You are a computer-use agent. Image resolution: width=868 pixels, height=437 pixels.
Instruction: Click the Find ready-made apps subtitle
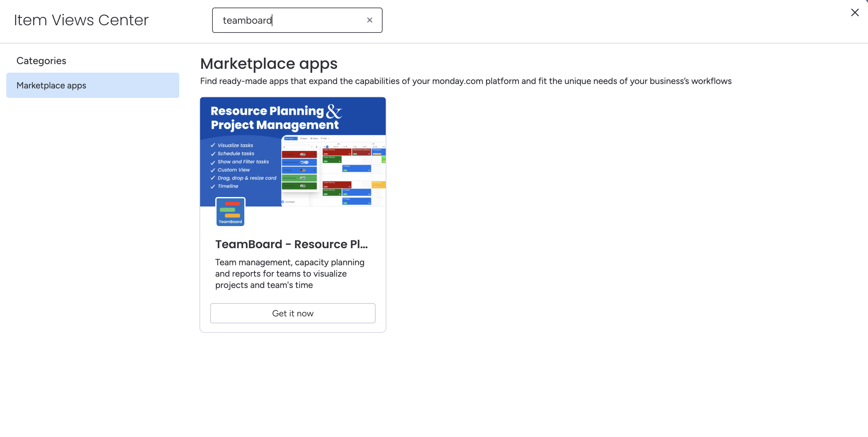tap(466, 81)
